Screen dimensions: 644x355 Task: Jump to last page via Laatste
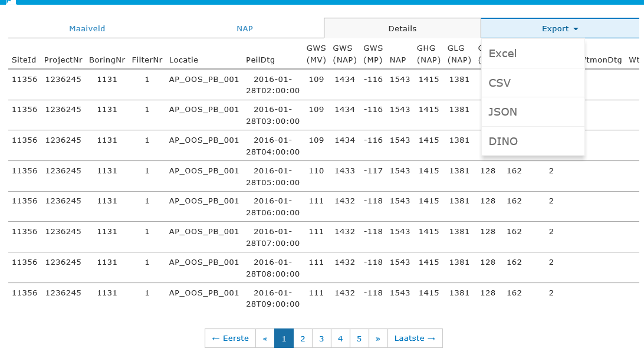tap(415, 338)
